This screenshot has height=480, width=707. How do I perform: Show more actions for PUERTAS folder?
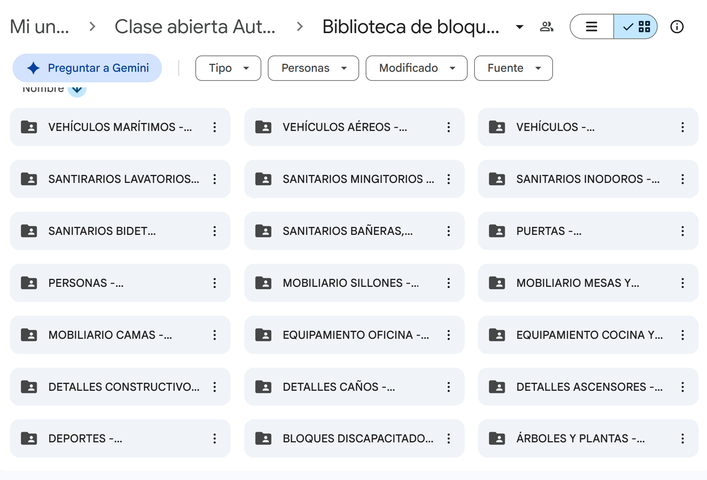[x=683, y=231]
